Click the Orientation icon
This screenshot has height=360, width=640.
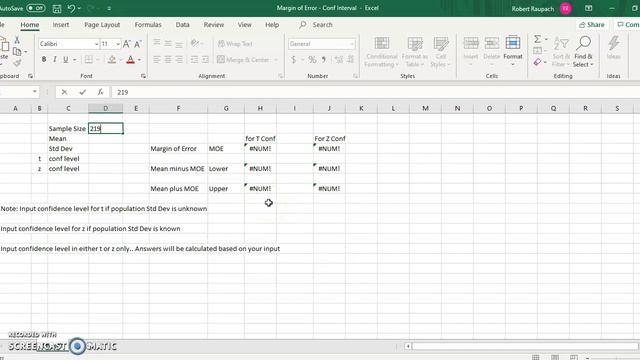[195, 43]
